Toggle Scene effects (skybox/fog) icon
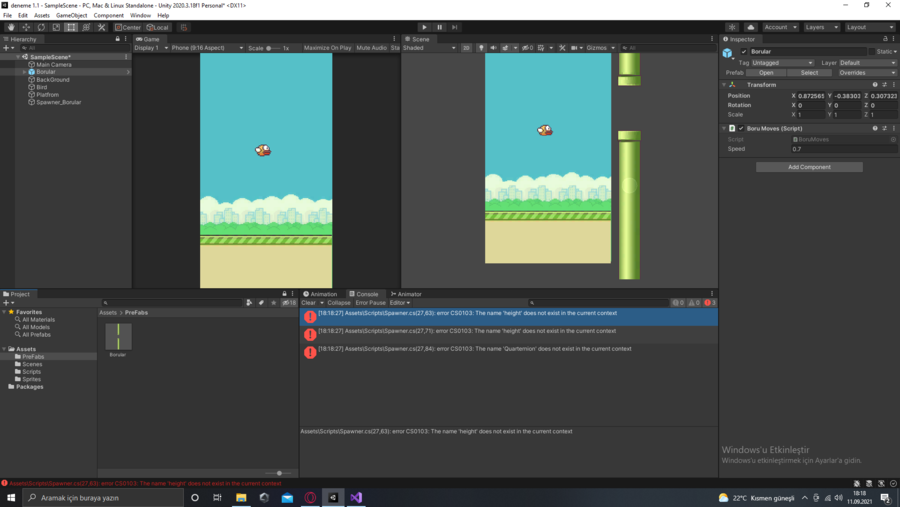Screen dimensions: 900x507 (x=505, y=48)
